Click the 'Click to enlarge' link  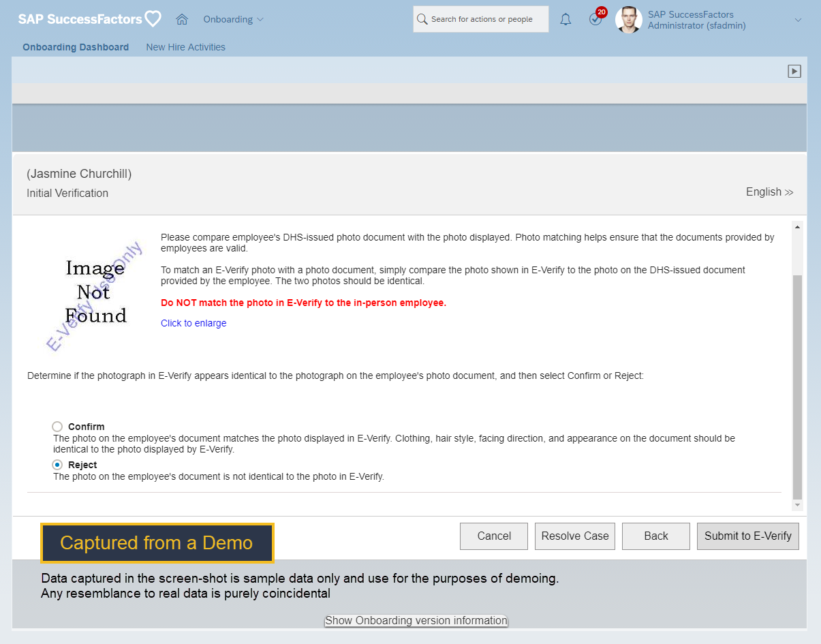tap(193, 323)
